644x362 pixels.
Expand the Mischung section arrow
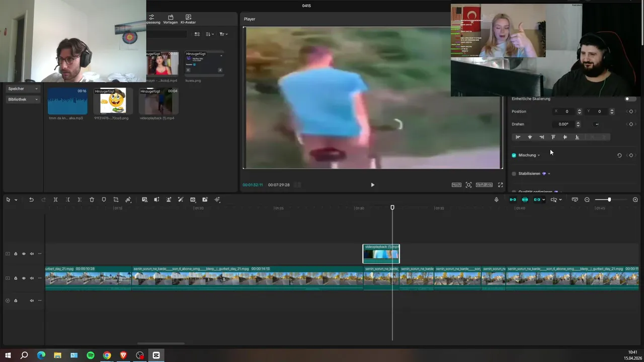tap(539, 155)
